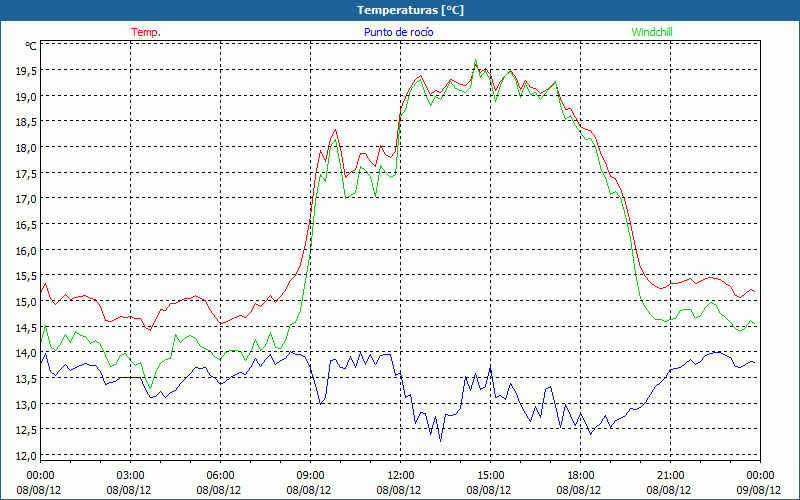Select the green 'Windchill' legend label
800x500 pixels.
652,32
